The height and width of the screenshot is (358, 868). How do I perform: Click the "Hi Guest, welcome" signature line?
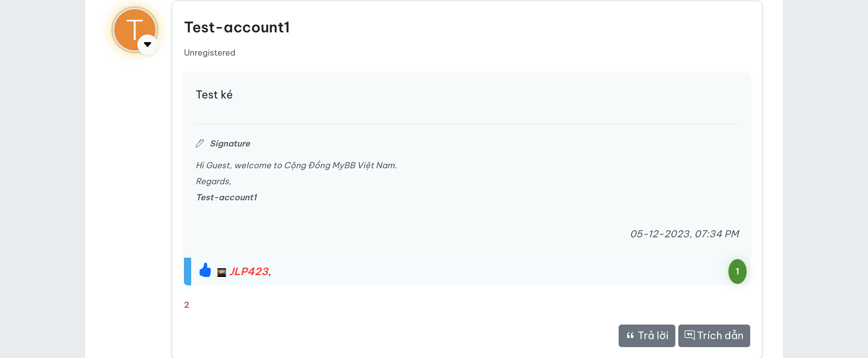(296, 165)
